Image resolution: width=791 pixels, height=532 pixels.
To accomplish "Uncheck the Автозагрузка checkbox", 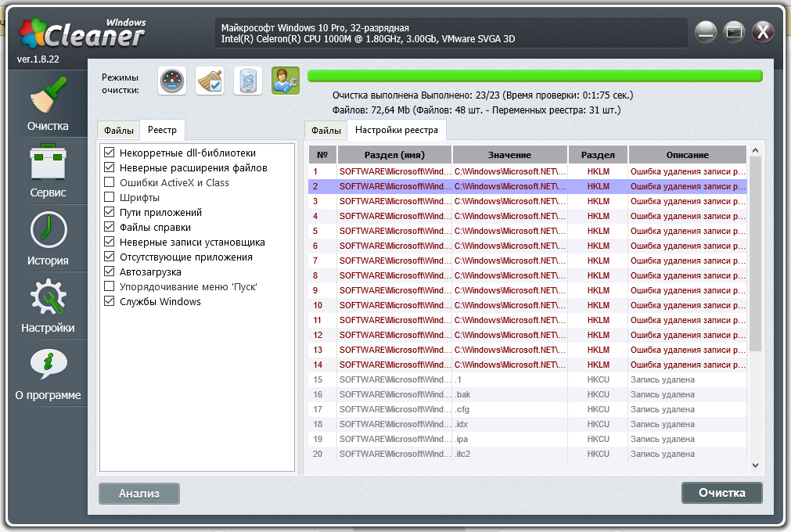I will point(110,271).
